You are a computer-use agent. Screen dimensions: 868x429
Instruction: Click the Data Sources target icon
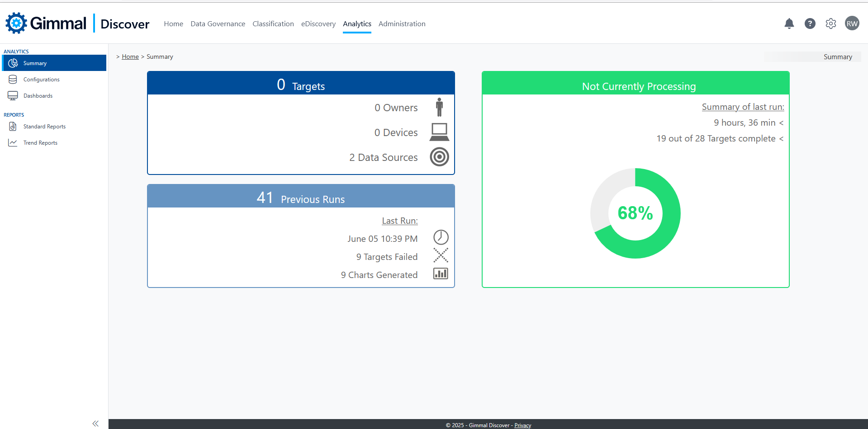click(439, 157)
